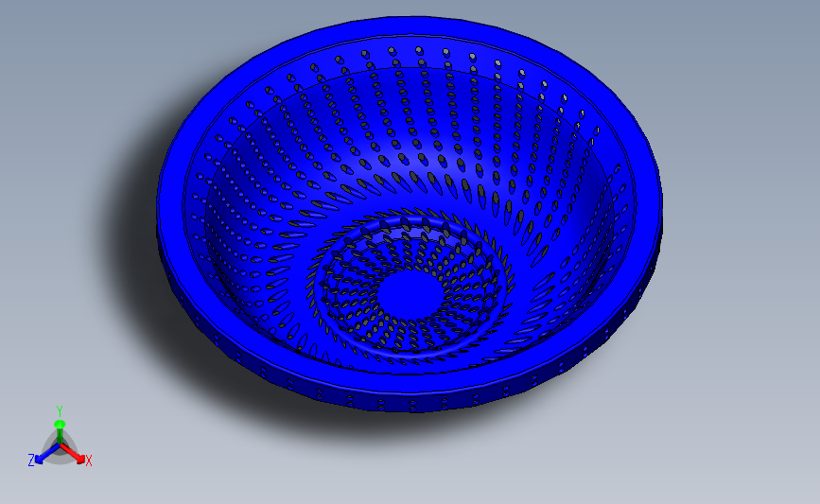This screenshot has height=504, width=820.
Task: Click the red X axis of the orientation triad
Action: pos(75,454)
